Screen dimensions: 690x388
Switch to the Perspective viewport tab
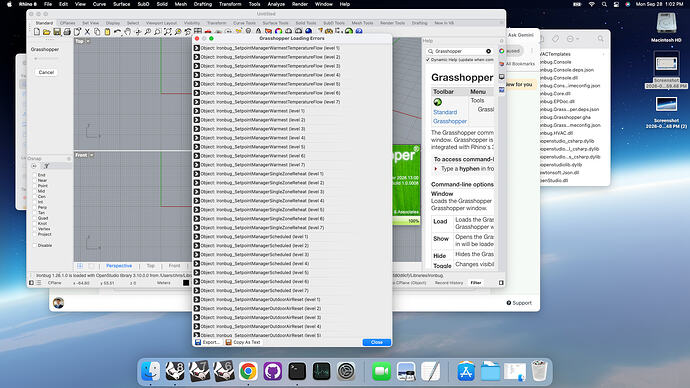pyautogui.click(x=119, y=266)
